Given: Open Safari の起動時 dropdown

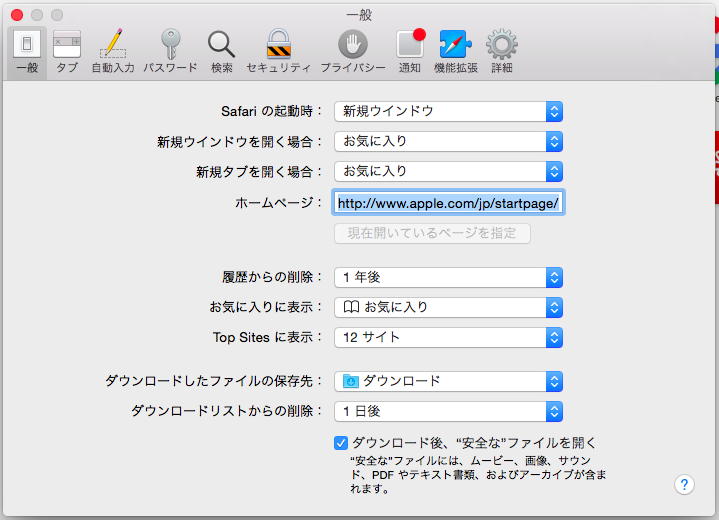Looking at the screenshot, I should coord(448,111).
